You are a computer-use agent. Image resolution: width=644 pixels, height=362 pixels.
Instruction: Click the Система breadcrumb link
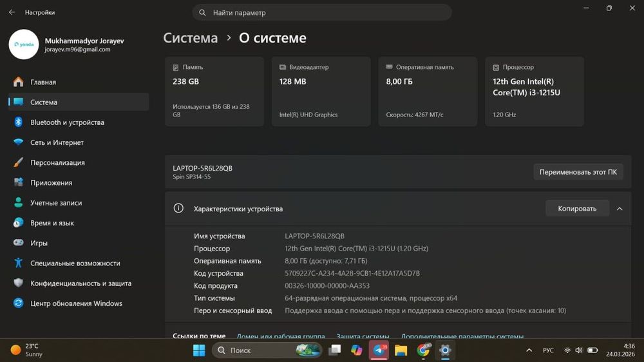point(191,38)
